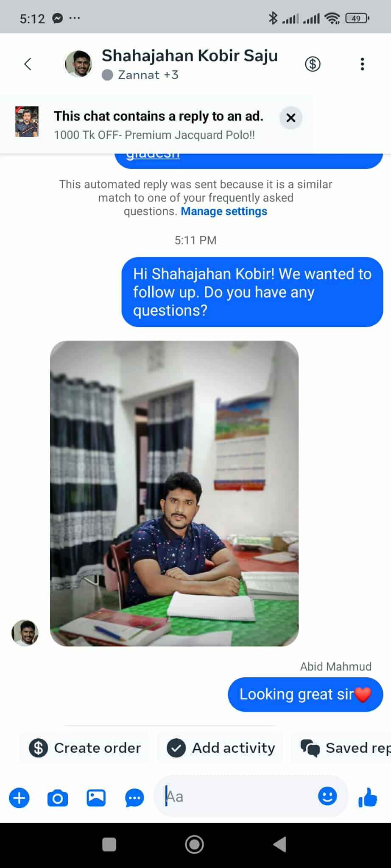Dismiss the ad reply banner
This screenshot has width=391, height=868.
tap(291, 118)
